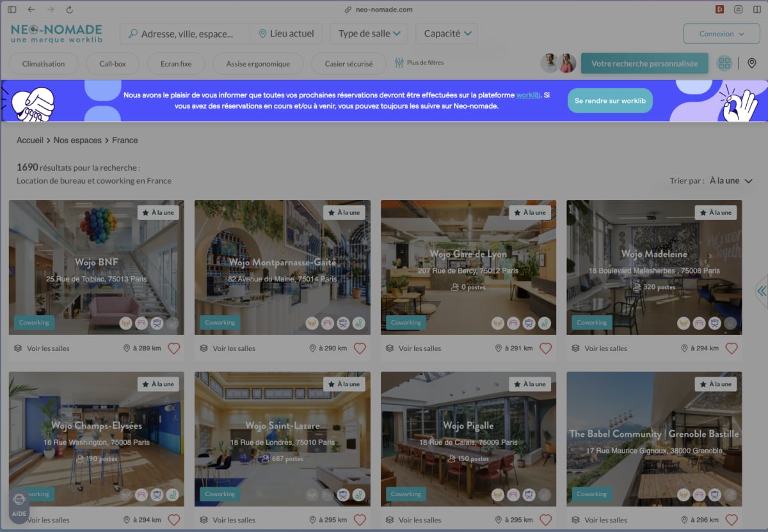
Task: Follow the worklib link in banner
Action: tap(528, 95)
